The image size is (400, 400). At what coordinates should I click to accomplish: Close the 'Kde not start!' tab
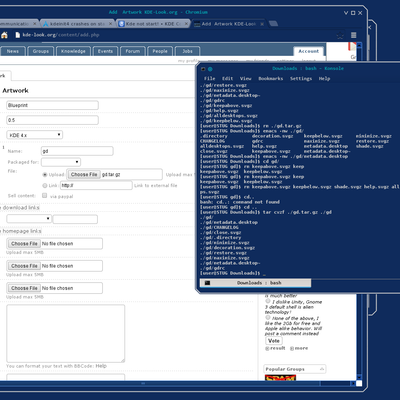coord(187,24)
